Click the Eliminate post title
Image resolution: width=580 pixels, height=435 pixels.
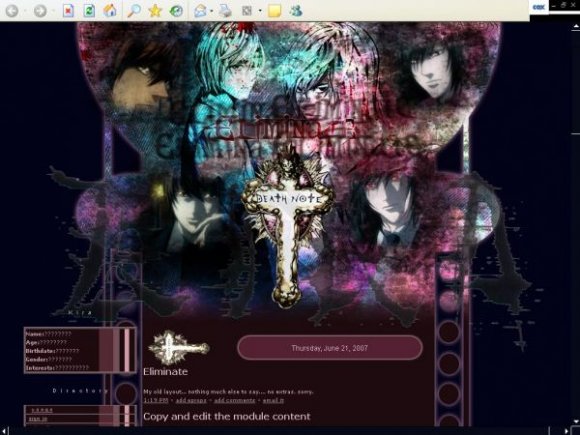click(x=165, y=372)
